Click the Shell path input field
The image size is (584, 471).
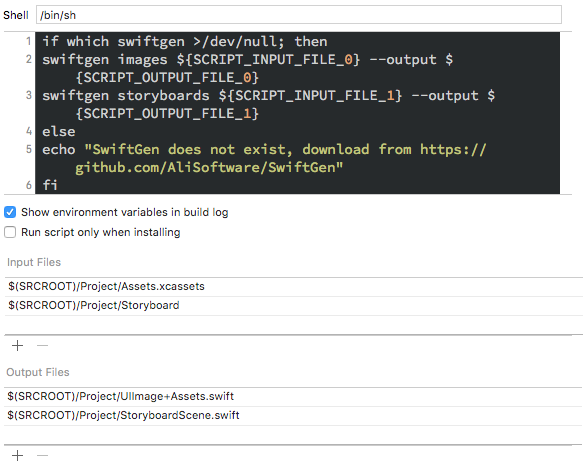(299, 15)
